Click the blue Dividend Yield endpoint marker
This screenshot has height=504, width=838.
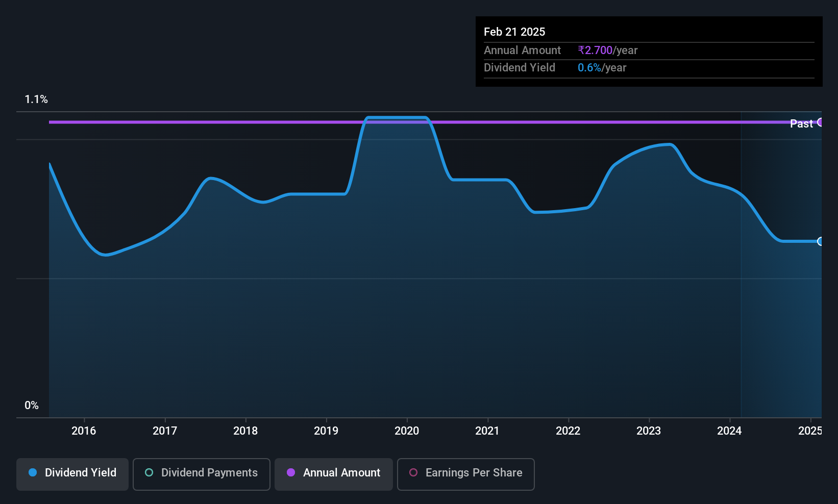coord(820,241)
